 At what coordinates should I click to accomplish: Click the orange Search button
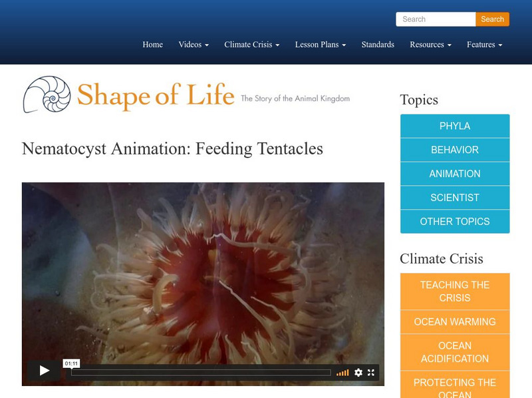(492, 19)
